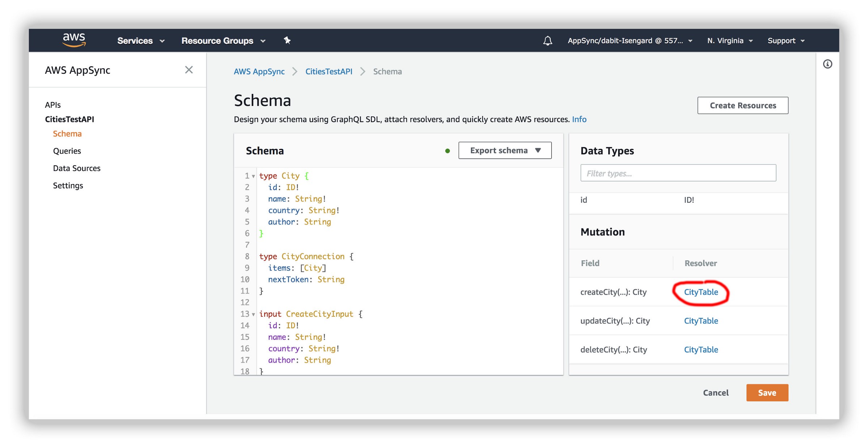Click the info circle icon at right edge
The image size is (868, 448).
point(827,64)
